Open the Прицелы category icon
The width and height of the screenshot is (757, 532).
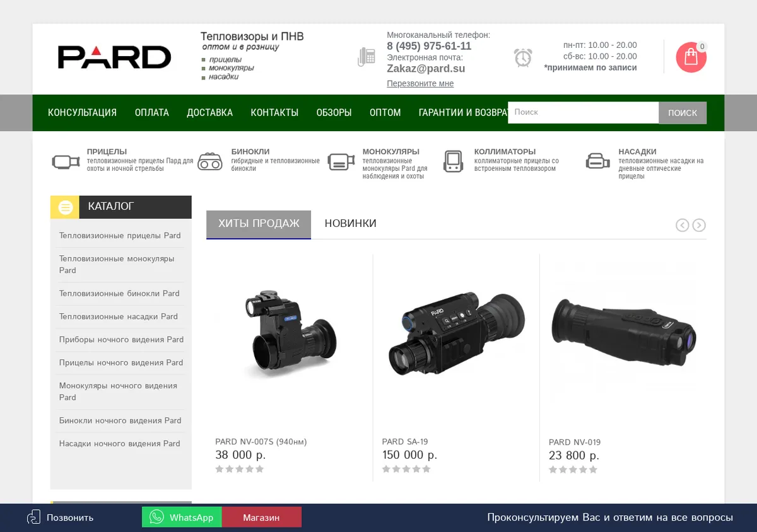click(x=64, y=161)
